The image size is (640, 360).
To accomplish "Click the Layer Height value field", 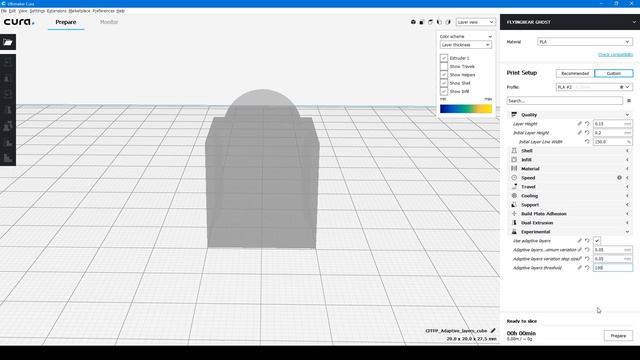I will [x=613, y=124].
